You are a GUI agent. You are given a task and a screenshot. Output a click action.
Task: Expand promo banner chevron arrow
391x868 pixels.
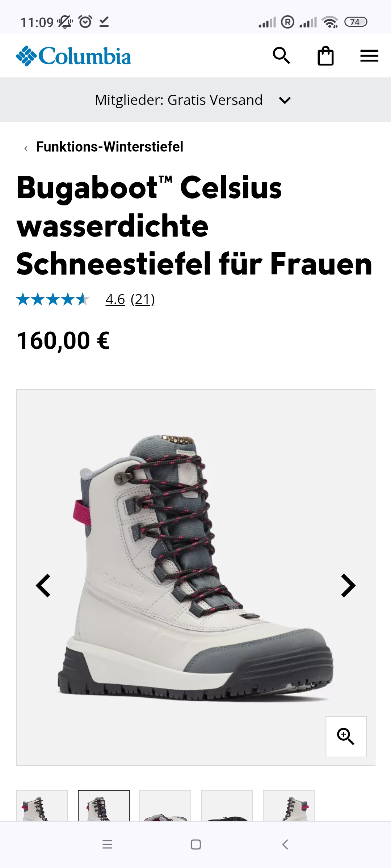click(285, 100)
